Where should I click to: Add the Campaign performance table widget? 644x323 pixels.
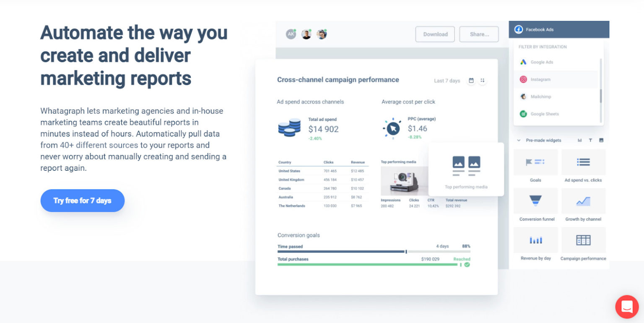tap(583, 240)
